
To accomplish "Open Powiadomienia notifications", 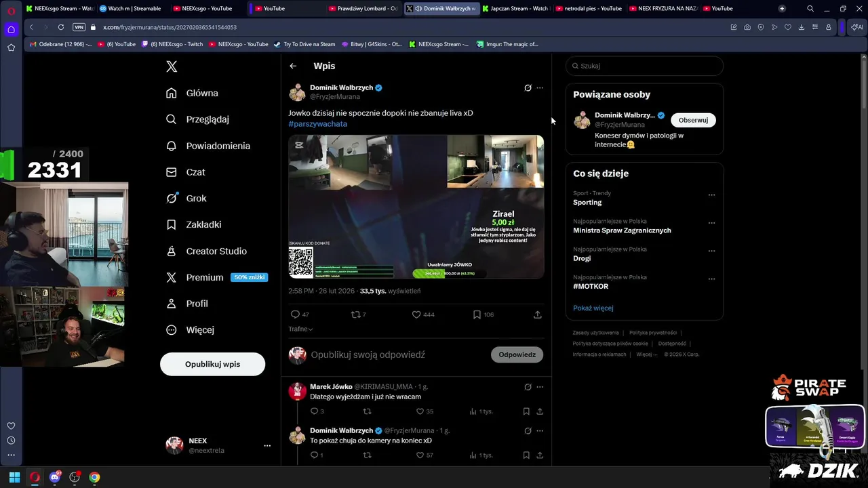I will point(208,146).
